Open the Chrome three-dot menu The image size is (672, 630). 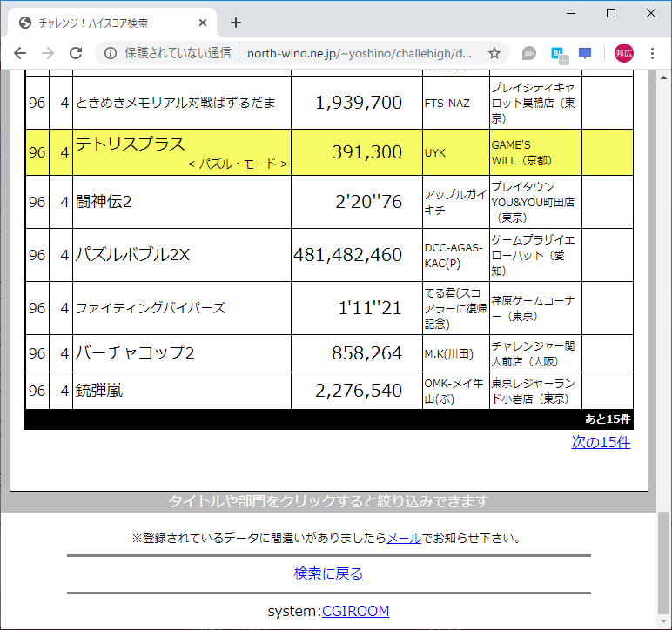coord(652,53)
